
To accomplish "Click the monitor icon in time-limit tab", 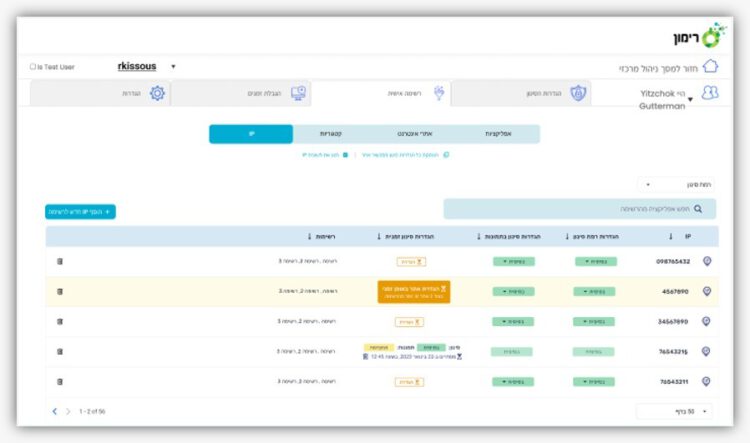I will [298, 93].
